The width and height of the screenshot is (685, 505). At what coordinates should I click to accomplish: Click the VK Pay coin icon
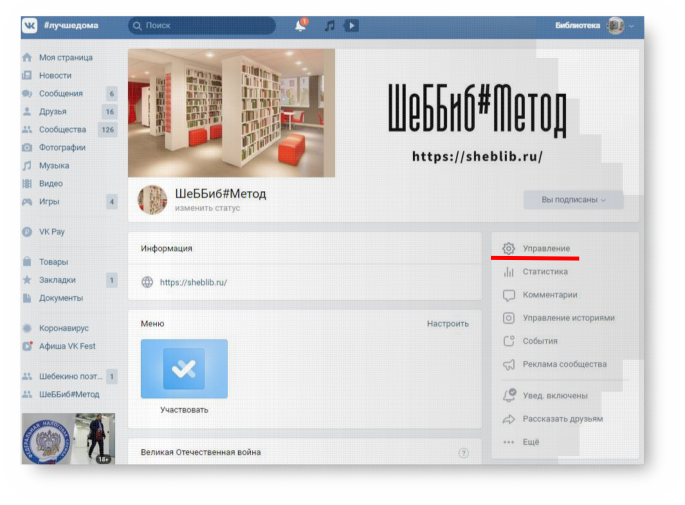click(27, 232)
